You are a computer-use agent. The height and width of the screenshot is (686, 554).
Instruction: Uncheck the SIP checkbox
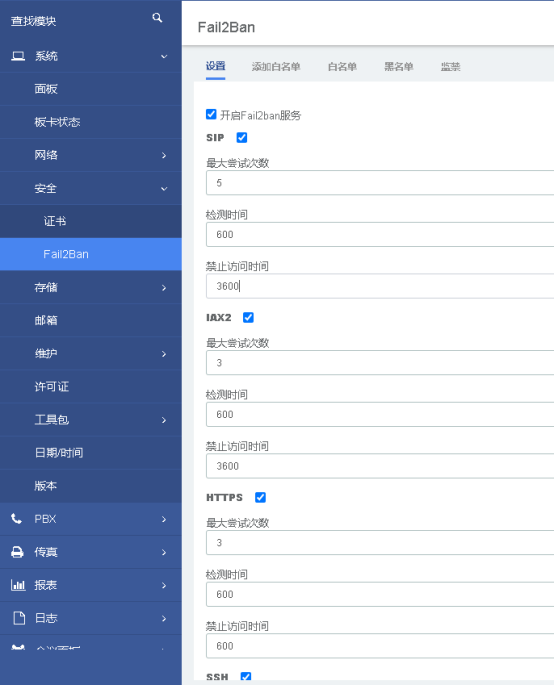coord(242,138)
